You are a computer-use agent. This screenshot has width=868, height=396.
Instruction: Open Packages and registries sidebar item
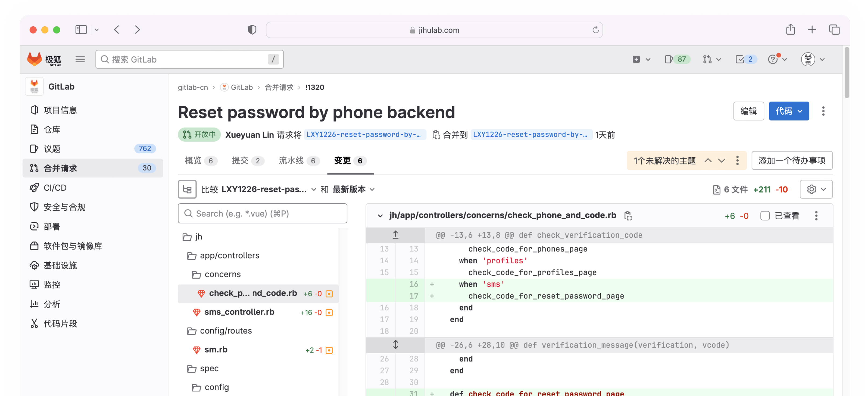coord(92,246)
